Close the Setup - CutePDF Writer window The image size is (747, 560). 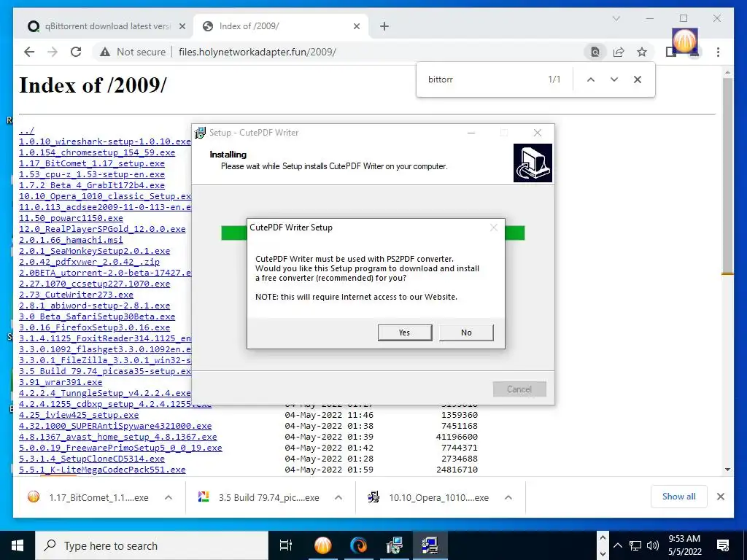[x=538, y=133]
